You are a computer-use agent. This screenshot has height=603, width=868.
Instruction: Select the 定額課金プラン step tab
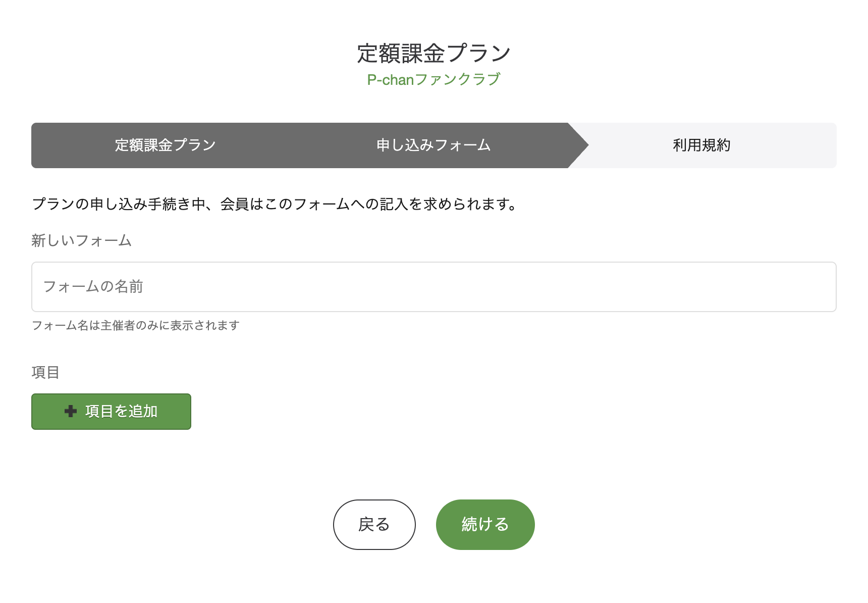click(x=164, y=145)
